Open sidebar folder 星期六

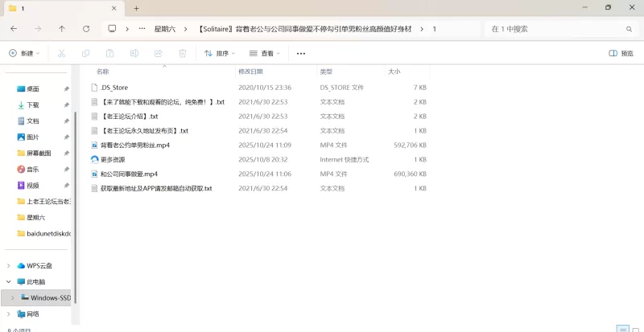(35, 218)
